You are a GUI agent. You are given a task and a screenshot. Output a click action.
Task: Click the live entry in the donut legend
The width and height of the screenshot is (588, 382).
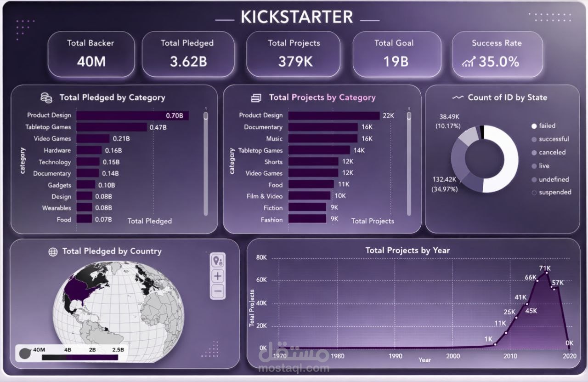(544, 166)
